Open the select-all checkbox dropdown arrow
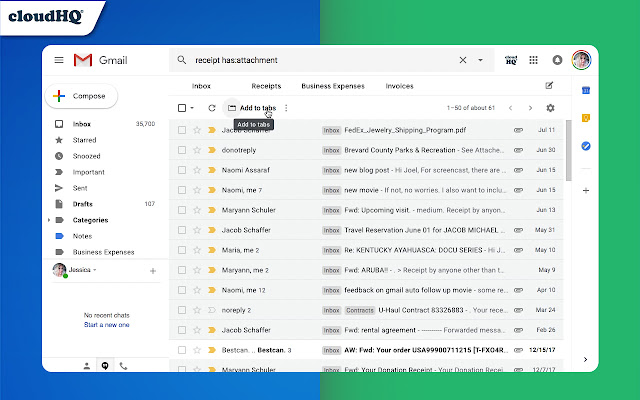This screenshot has width=640, height=400. 193,108
